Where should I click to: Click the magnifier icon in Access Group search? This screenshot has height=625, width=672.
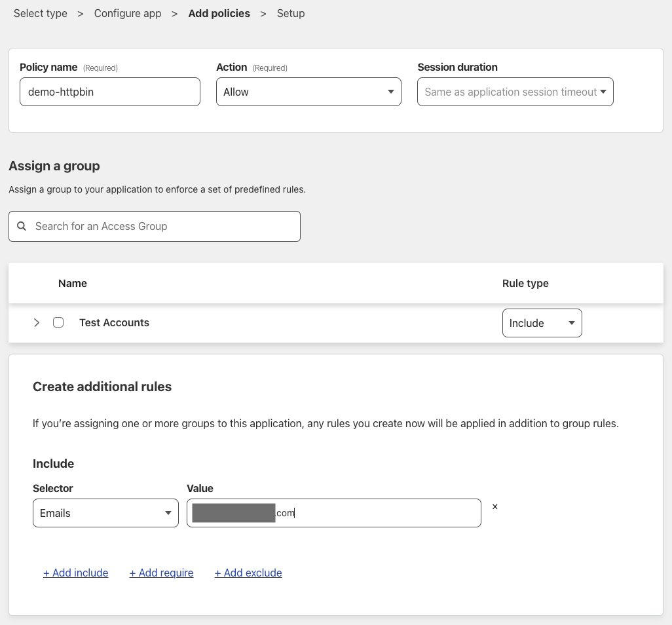(22, 226)
